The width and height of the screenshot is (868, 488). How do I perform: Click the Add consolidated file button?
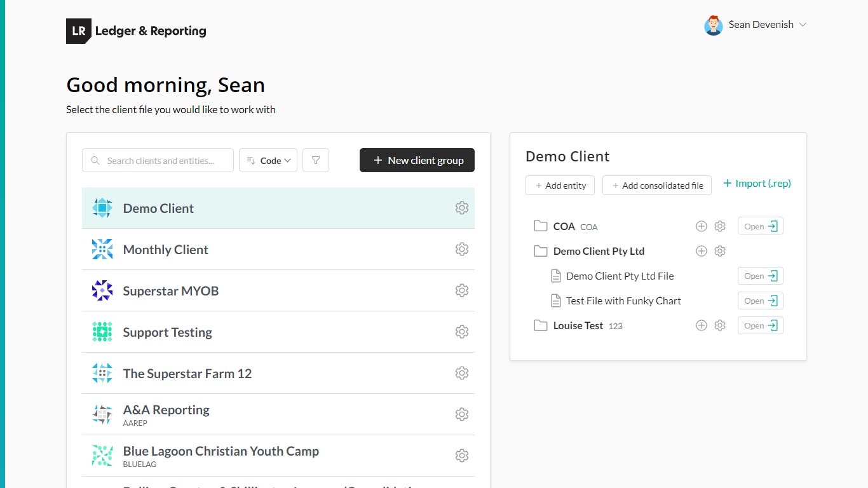[x=656, y=186]
